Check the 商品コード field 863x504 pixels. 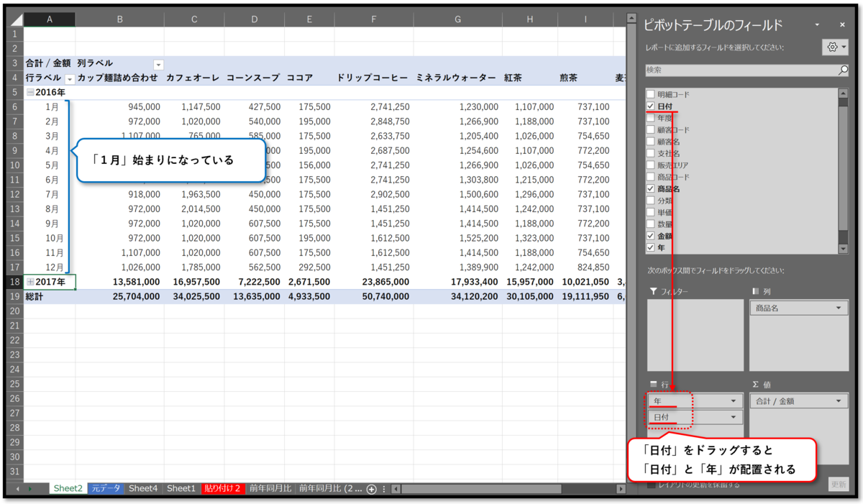click(651, 177)
